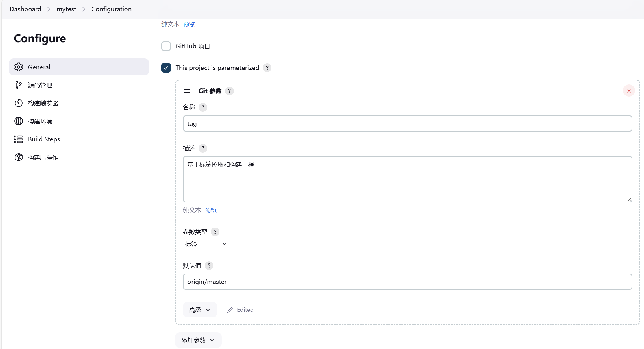Click the 默认值 input with origin/master
The height and width of the screenshot is (349, 644).
pyautogui.click(x=408, y=282)
